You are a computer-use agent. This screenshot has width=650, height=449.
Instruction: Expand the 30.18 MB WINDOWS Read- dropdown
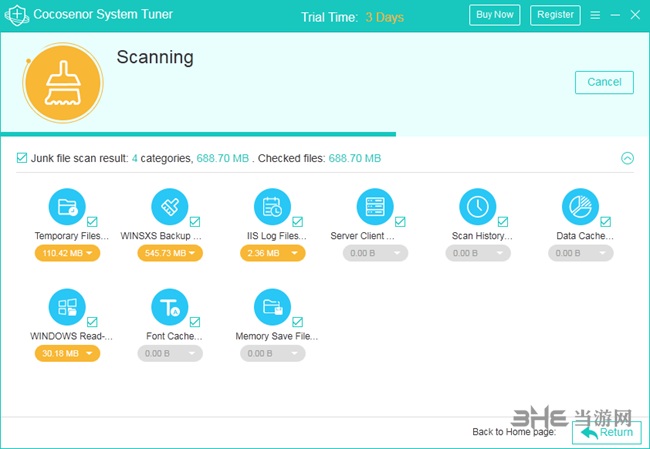point(67,353)
